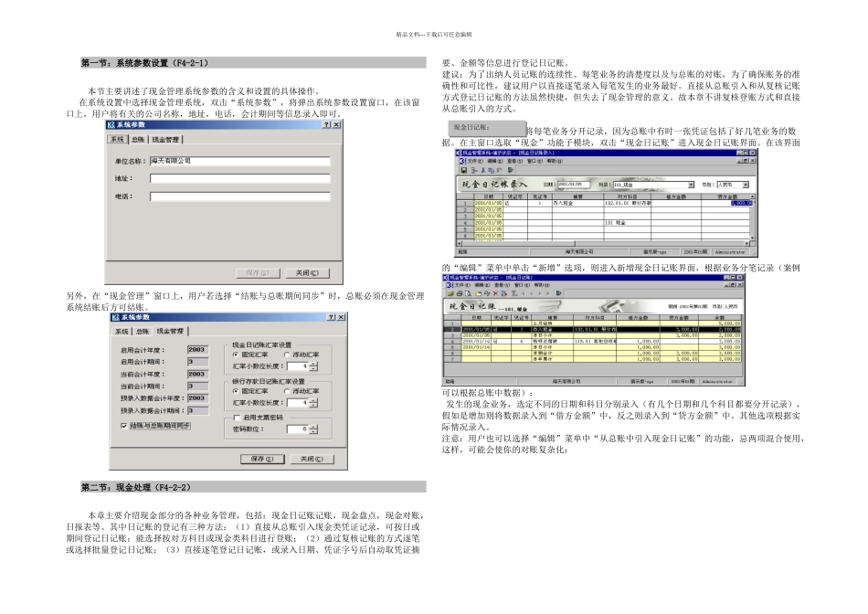Click the 现金日记账 gray label box
The image size is (868, 614).
click(x=487, y=128)
